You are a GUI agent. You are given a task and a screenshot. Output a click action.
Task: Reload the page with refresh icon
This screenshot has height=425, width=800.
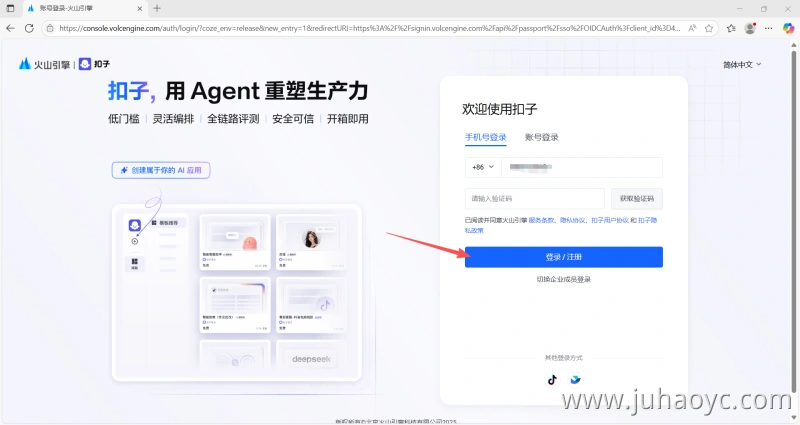pos(29,29)
